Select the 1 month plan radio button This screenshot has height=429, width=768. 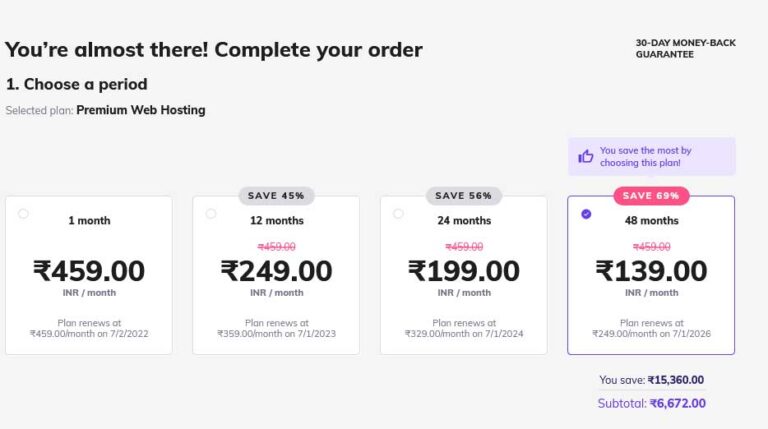pos(23,213)
